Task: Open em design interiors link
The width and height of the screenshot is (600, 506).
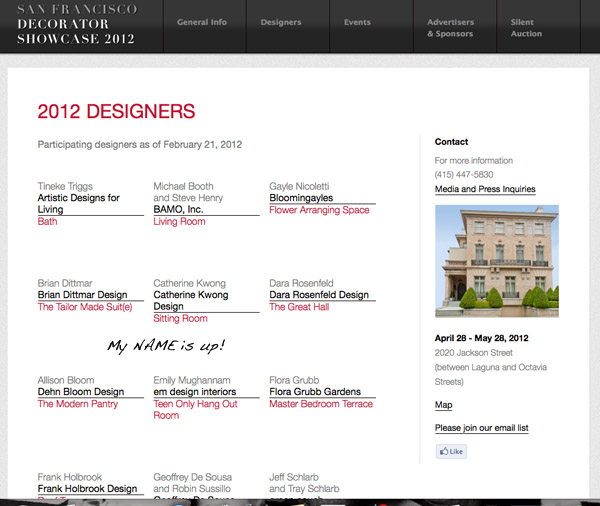Action: click(195, 392)
